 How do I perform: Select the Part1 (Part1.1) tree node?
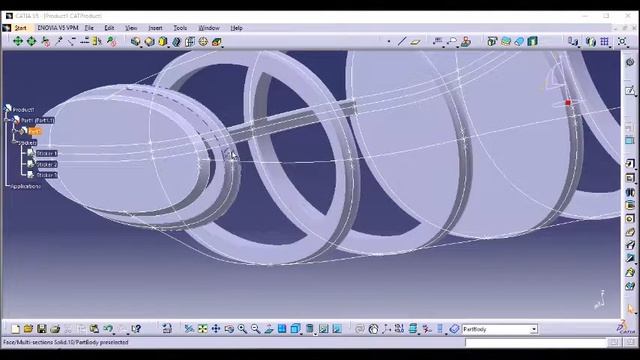38,120
